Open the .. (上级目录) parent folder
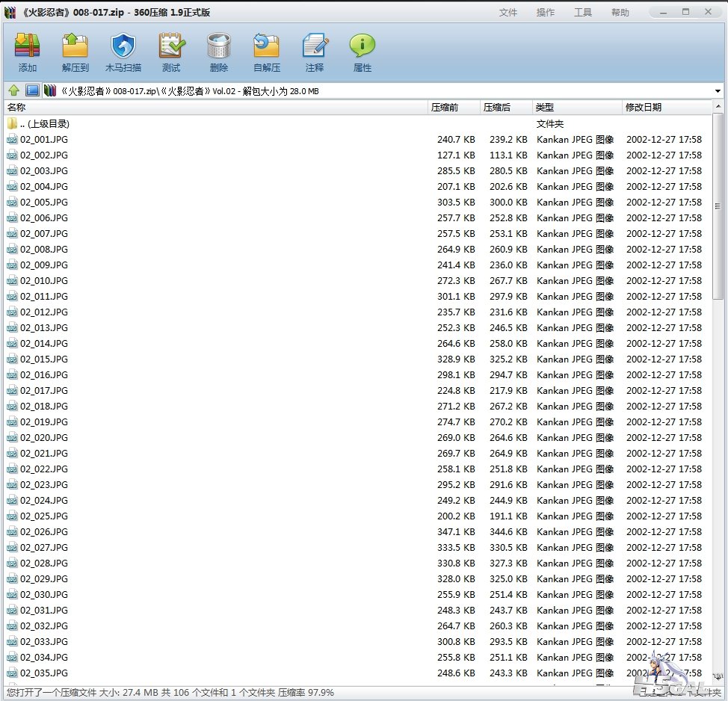Image resolution: width=728 pixels, height=701 pixels. coord(45,124)
